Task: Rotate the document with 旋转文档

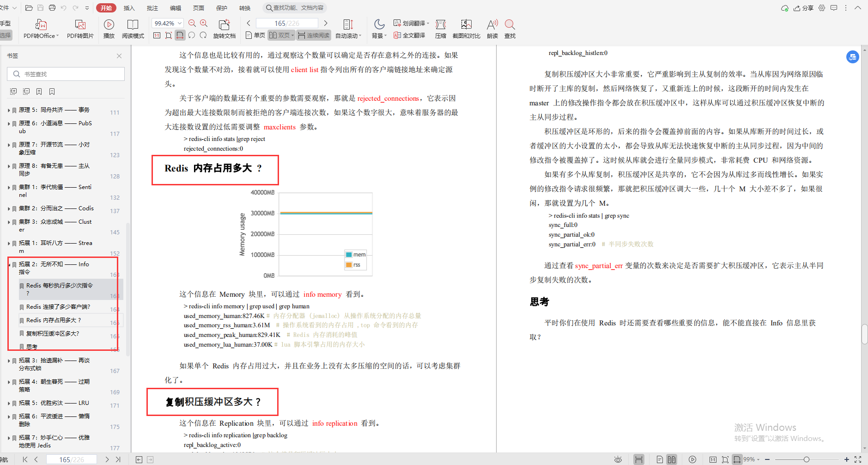Action: click(225, 29)
